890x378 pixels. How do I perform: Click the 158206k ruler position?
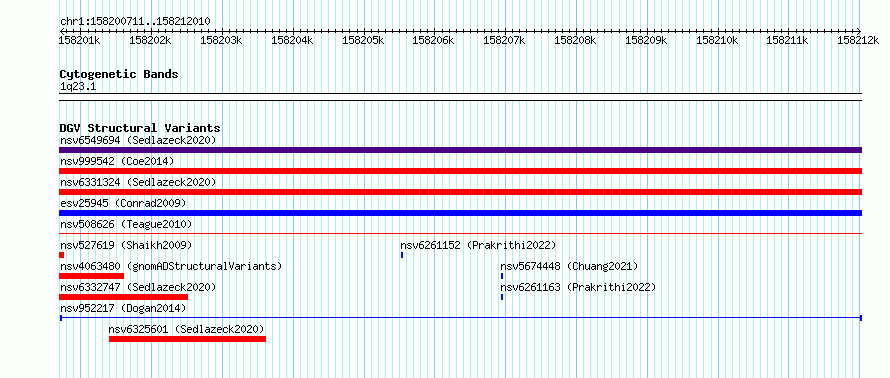click(434, 40)
